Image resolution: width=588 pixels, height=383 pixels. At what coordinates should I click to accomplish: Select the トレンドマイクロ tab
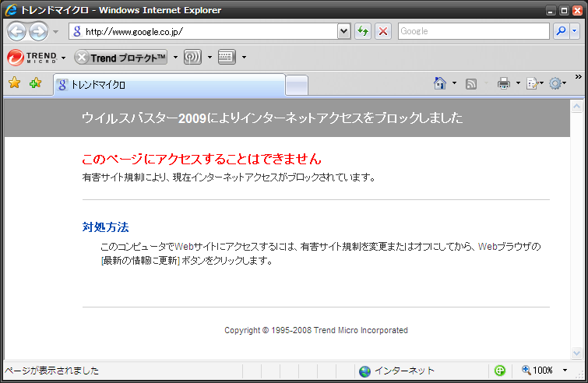coord(170,85)
